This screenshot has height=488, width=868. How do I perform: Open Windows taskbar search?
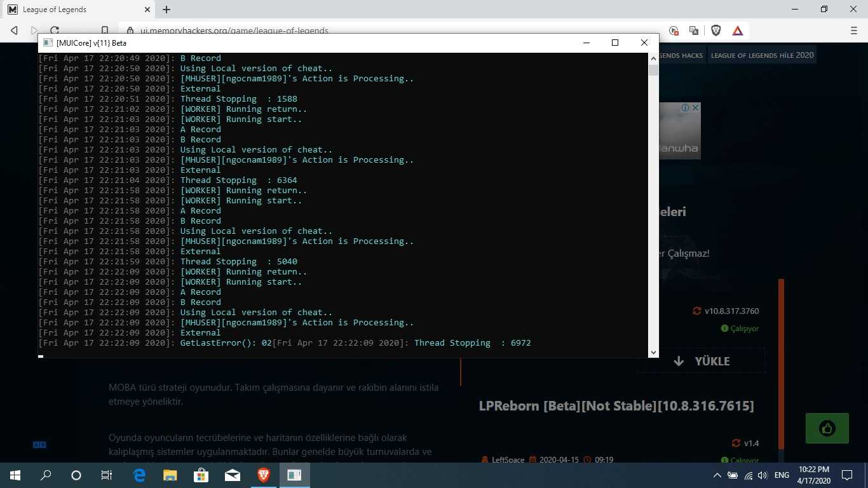pos(46,475)
